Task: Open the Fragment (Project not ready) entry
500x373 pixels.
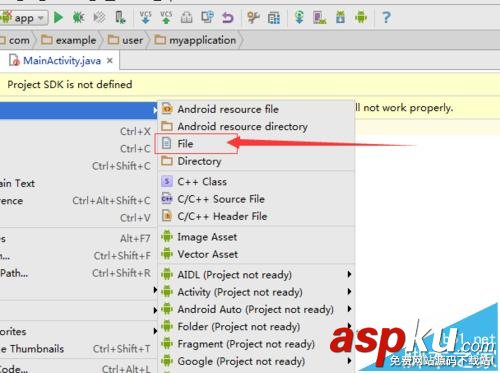Action: pyautogui.click(x=256, y=344)
